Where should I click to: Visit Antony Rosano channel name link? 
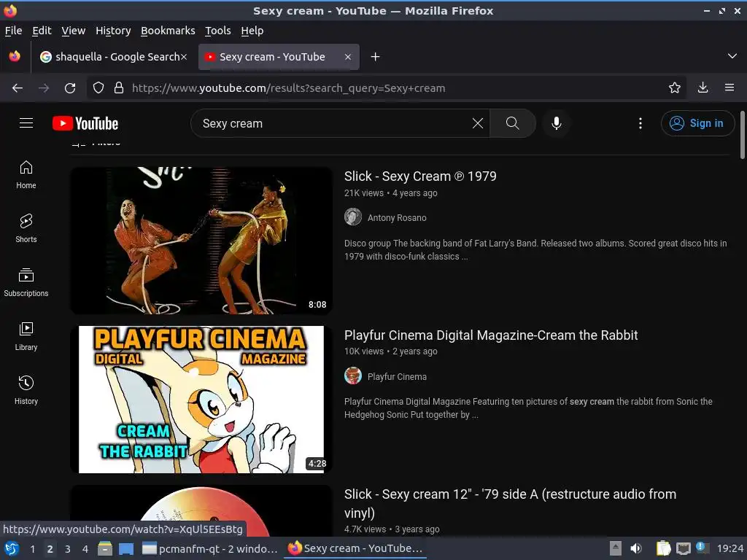point(397,217)
